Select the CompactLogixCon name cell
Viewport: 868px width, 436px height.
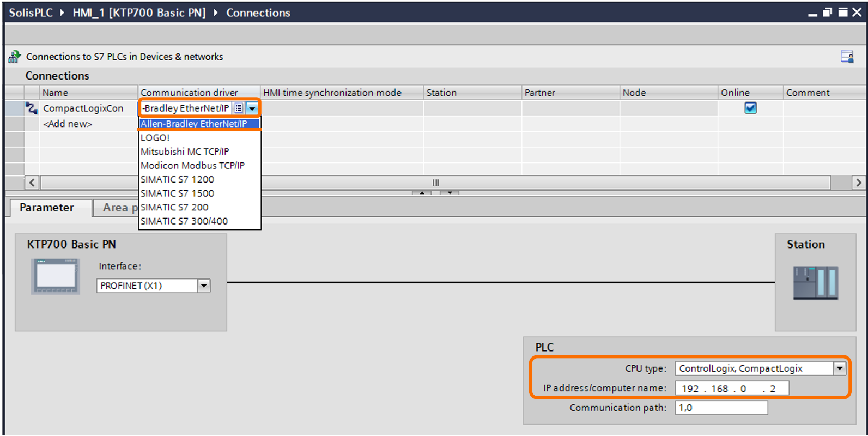(88, 108)
